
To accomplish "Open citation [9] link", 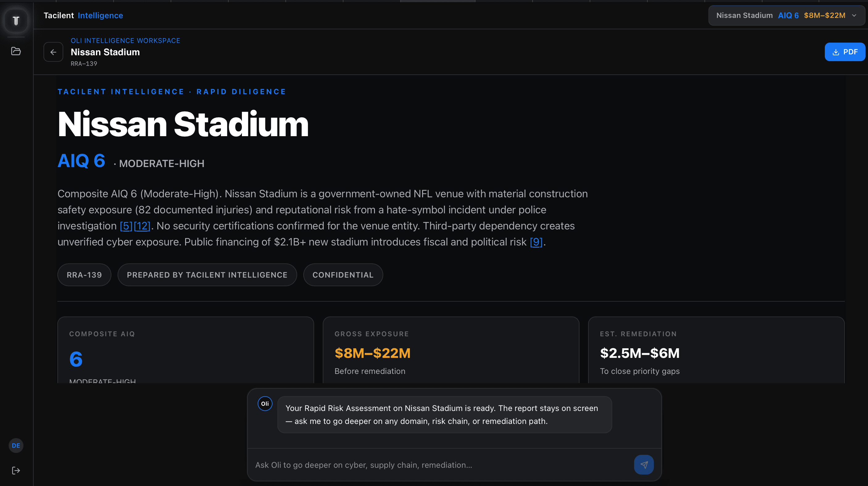I will (536, 242).
